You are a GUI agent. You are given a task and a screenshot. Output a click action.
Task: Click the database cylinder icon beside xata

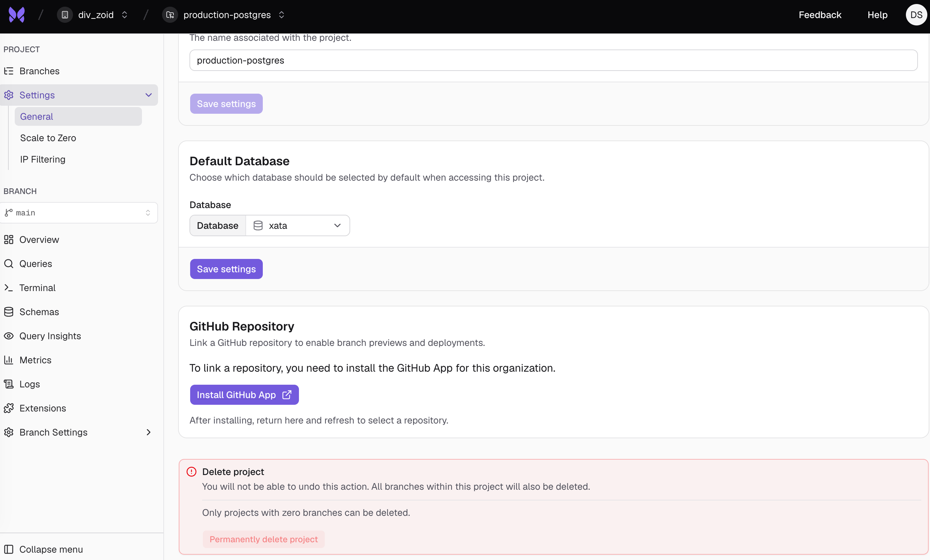coord(258,225)
